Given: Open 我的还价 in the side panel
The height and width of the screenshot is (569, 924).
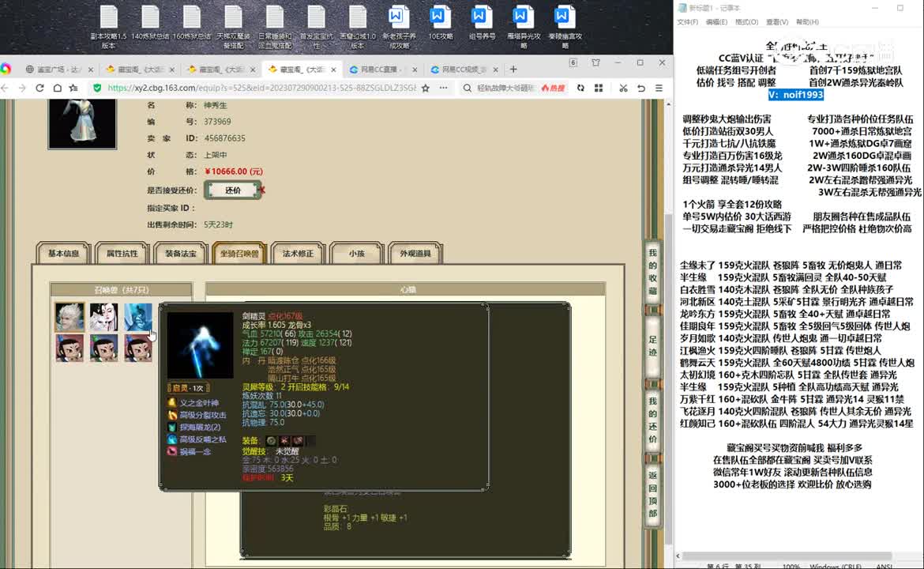Looking at the screenshot, I should 653,420.
